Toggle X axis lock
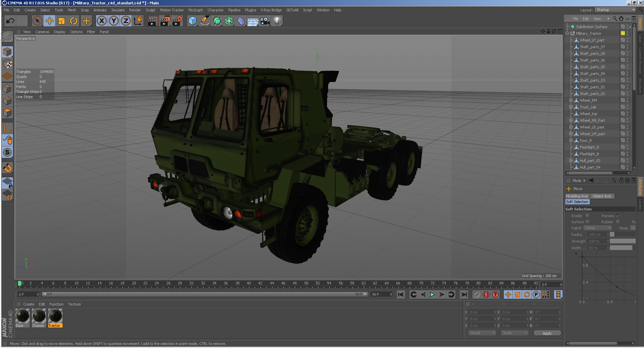 (102, 21)
